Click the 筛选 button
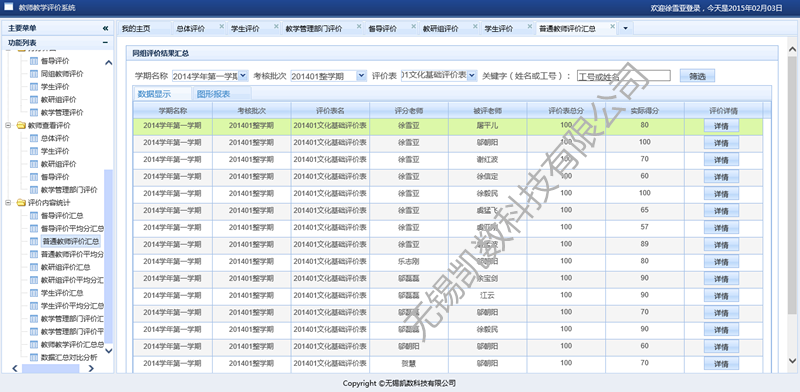The height and width of the screenshot is (392, 800). click(697, 76)
